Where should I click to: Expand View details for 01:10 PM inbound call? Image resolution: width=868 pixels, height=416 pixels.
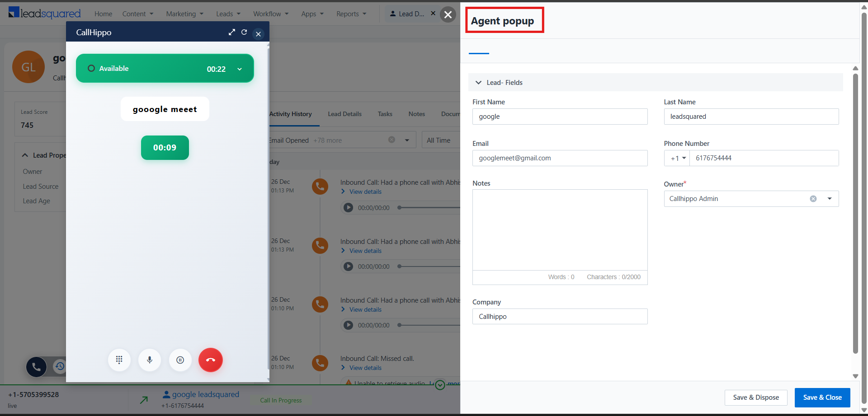(361, 310)
